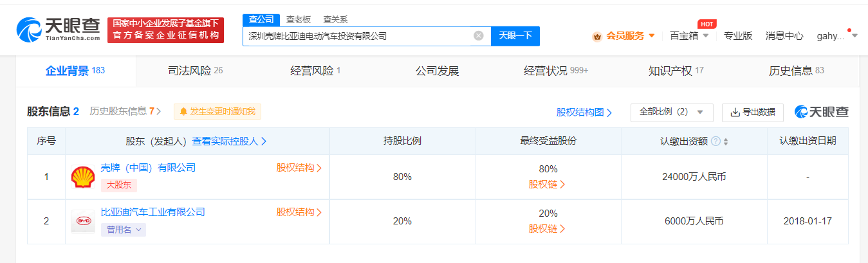Click the company name search input field
Screen dimensions: 868x263
(358, 36)
